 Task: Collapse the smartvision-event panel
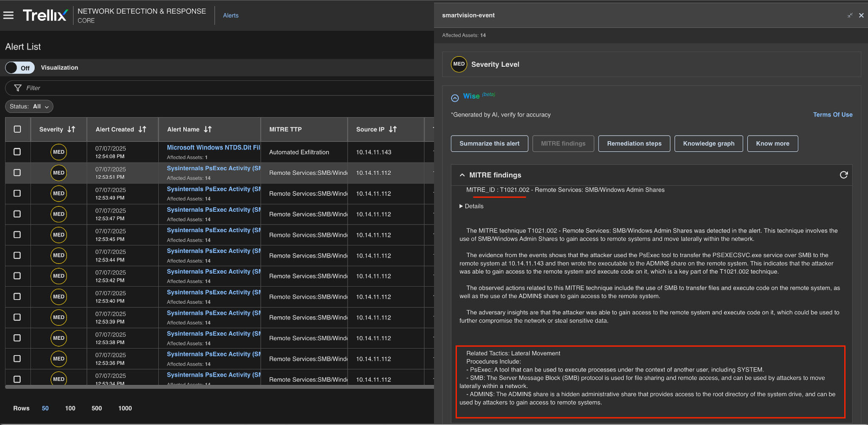coord(850,15)
